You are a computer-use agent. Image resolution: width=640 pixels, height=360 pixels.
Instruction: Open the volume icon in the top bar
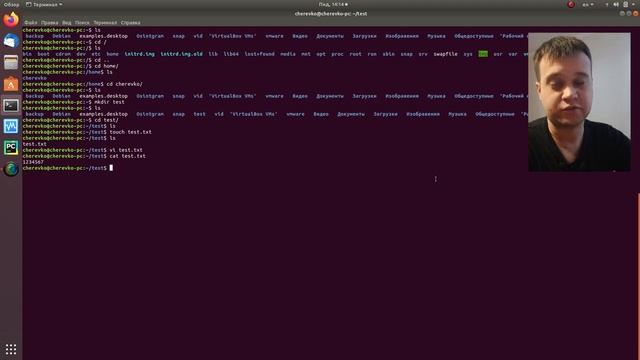click(616, 4)
